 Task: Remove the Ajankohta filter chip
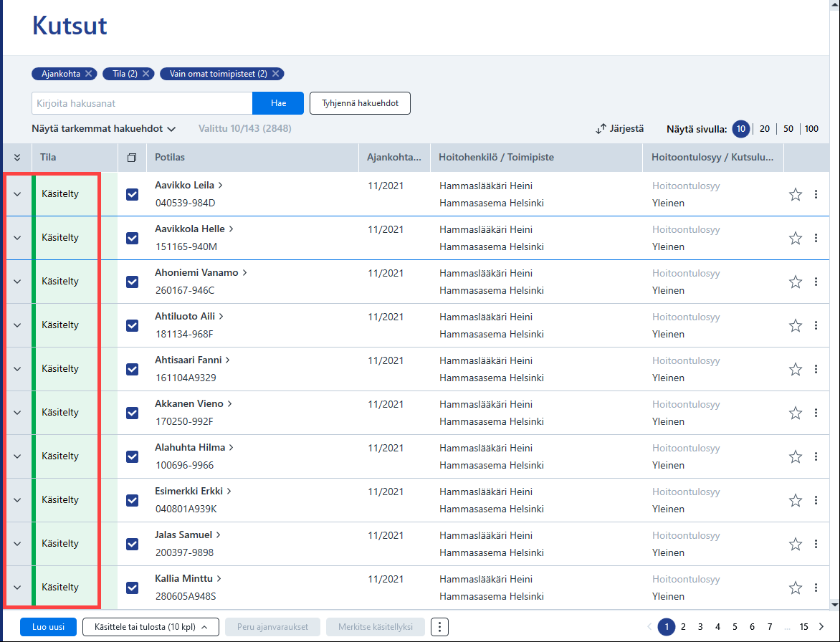88,74
